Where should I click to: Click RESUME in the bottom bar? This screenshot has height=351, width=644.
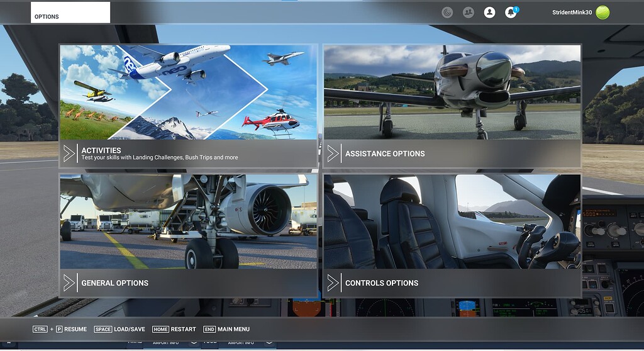pos(75,329)
